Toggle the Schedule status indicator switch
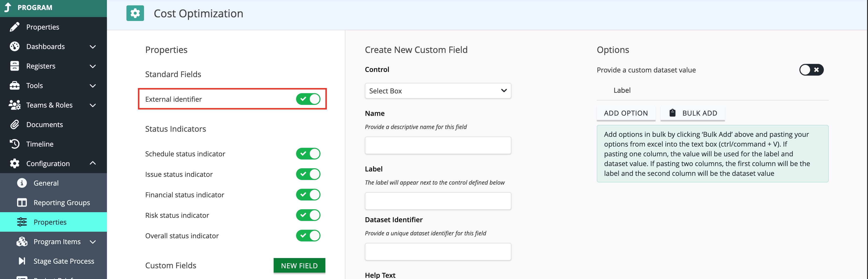Image resolution: width=868 pixels, height=279 pixels. click(308, 154)
